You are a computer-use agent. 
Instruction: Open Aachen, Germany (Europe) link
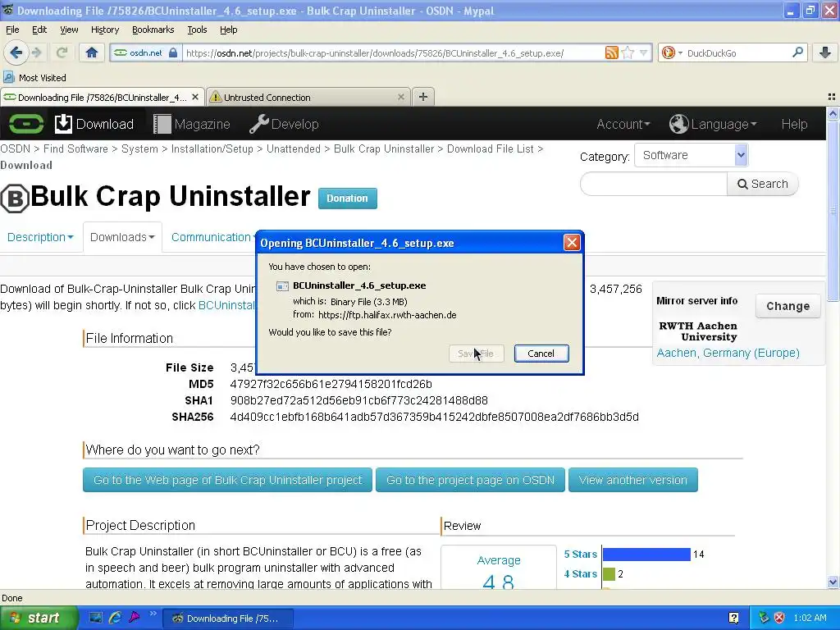point(728,353)
